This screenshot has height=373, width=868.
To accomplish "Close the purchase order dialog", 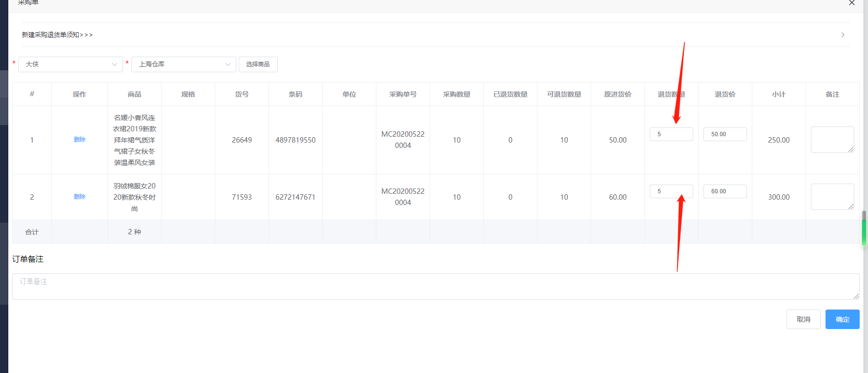I will click(x=852, y=3).
